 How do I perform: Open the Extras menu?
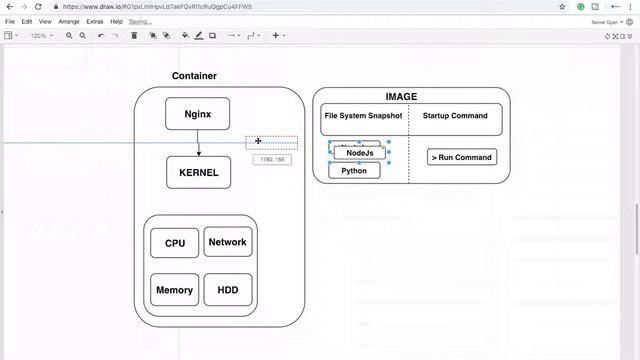coord(95,22)
